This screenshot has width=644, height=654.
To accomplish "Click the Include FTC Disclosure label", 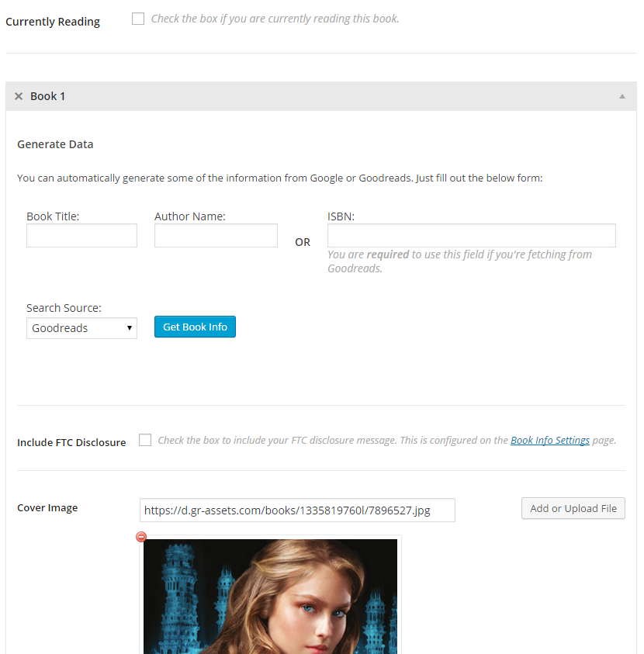I will click(71, 442).
